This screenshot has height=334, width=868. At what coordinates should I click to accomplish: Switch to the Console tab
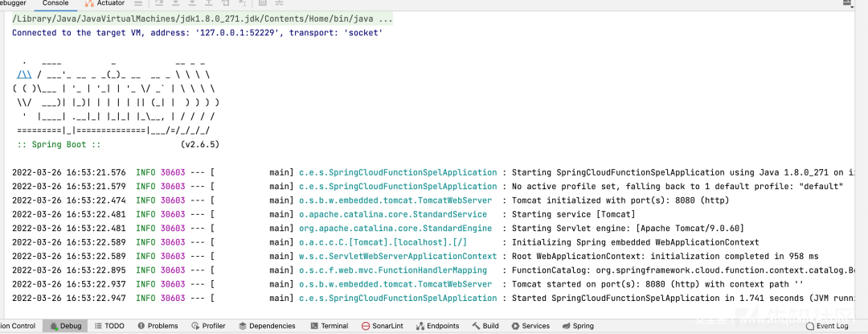[x=55, y=3]
